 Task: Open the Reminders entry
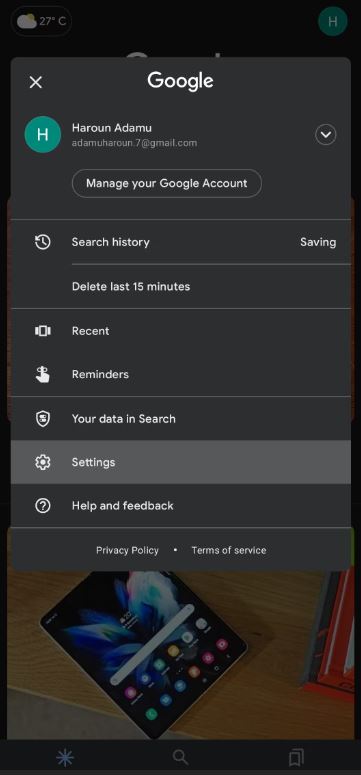pyautogui.click(x=180, y=374)
